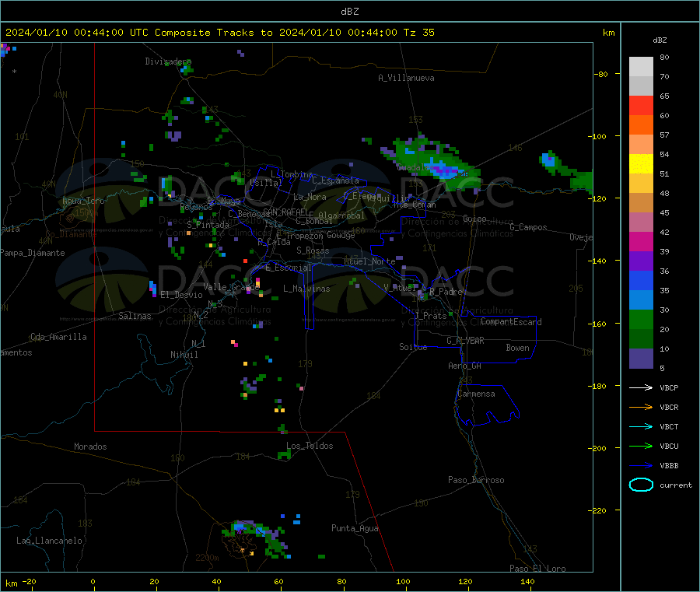The width and height of the screenshot is (700, 592).
Task: Click the Paso_Barroso map label
Action: coord(476,480)
